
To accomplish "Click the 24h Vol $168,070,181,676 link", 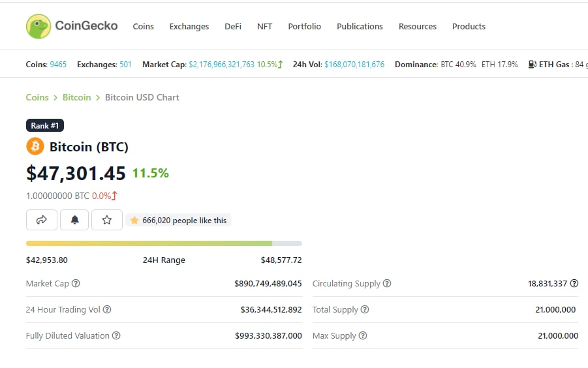I will [354, 65].
